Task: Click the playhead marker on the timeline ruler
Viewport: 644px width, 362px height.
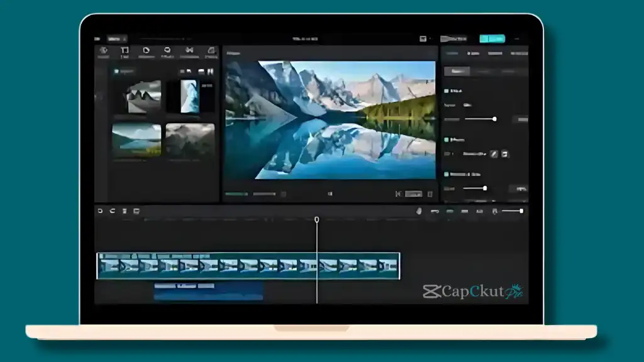Action: click(317, 219)
